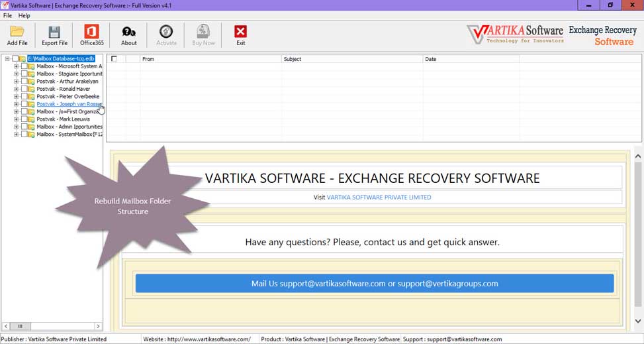Image resolution: width=644 pixels, height=344 pixels.
Task: Enable checkbox for Postvak - Pieter Overbeeke
Action: (x=24, y=97)
